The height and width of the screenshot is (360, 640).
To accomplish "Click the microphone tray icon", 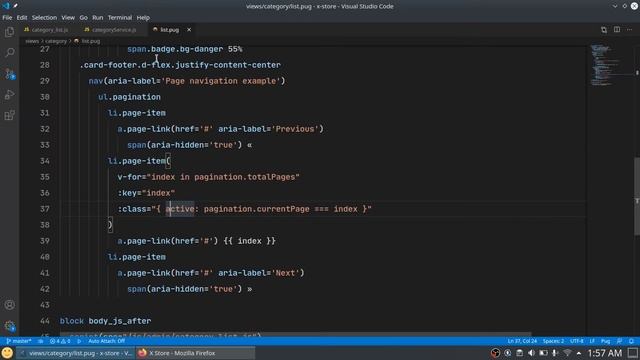I will coord(555,353).
